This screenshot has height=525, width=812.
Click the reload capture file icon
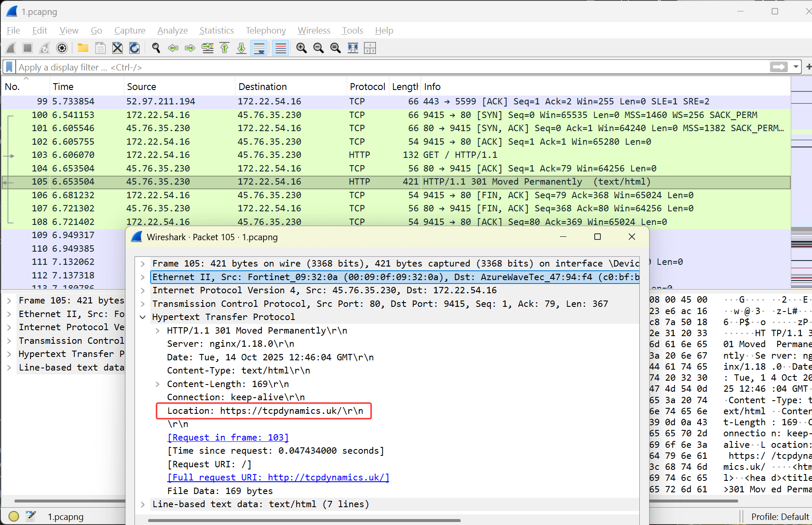tap(134, 48)
